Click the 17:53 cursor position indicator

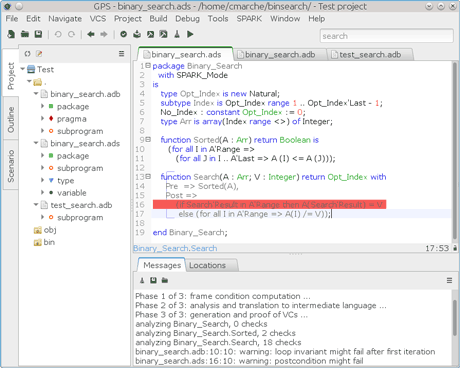(437, 248)
